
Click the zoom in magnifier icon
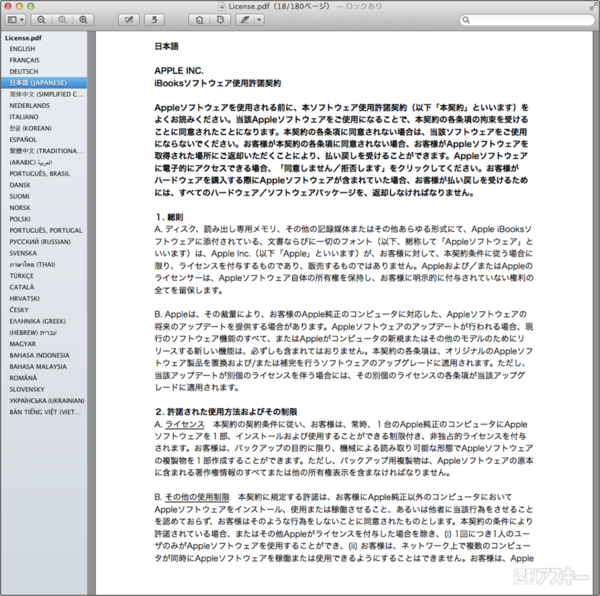tap(83, 20)
